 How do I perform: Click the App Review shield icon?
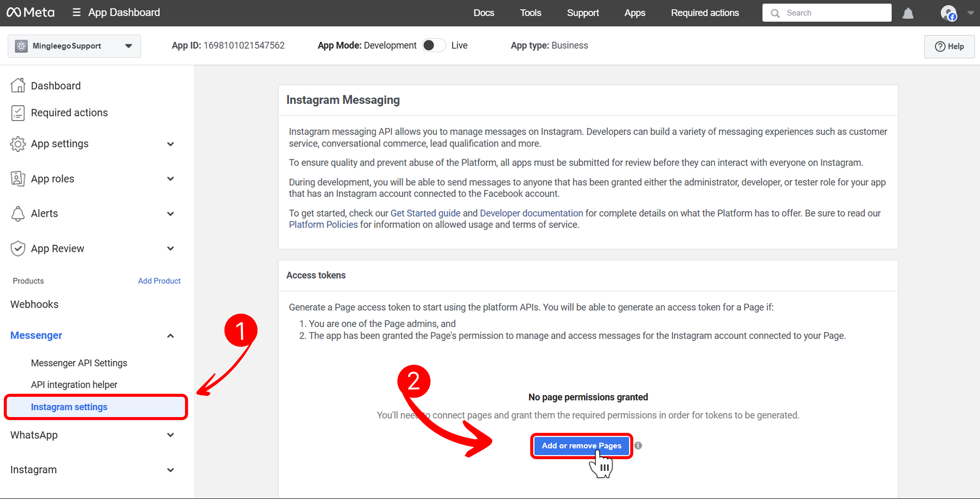coord(18,248)
